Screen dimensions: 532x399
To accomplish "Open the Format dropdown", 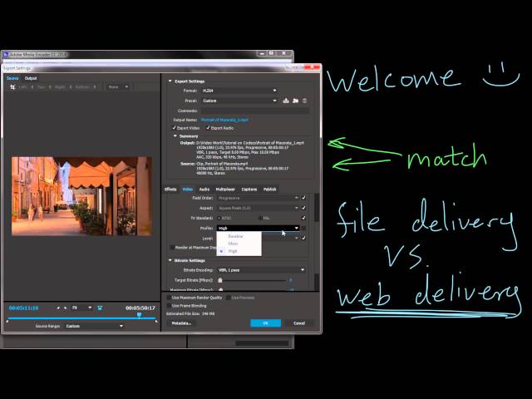I will pyautogui.click(x=239, y=91).
